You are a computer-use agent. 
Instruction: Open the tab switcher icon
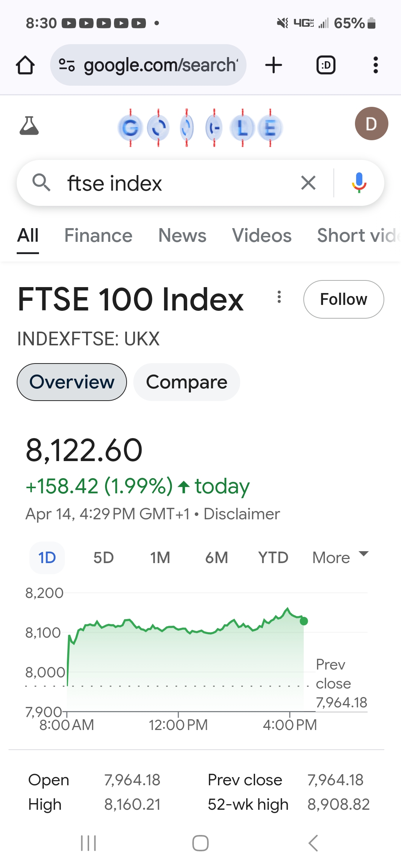pos(326,65)
